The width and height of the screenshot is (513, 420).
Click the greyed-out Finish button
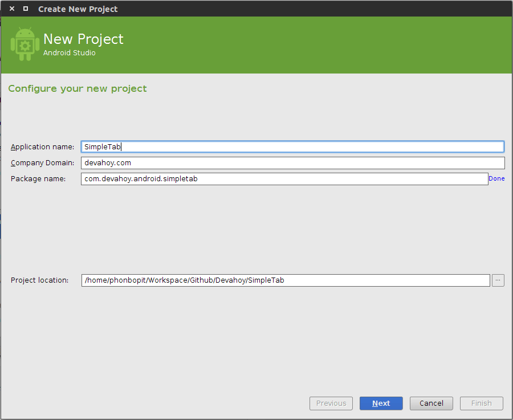pos(482,403)
